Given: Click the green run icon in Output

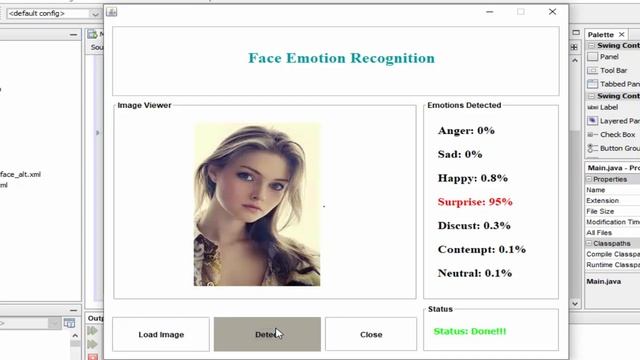Looking at the screenshot, I should click(92, 331).
